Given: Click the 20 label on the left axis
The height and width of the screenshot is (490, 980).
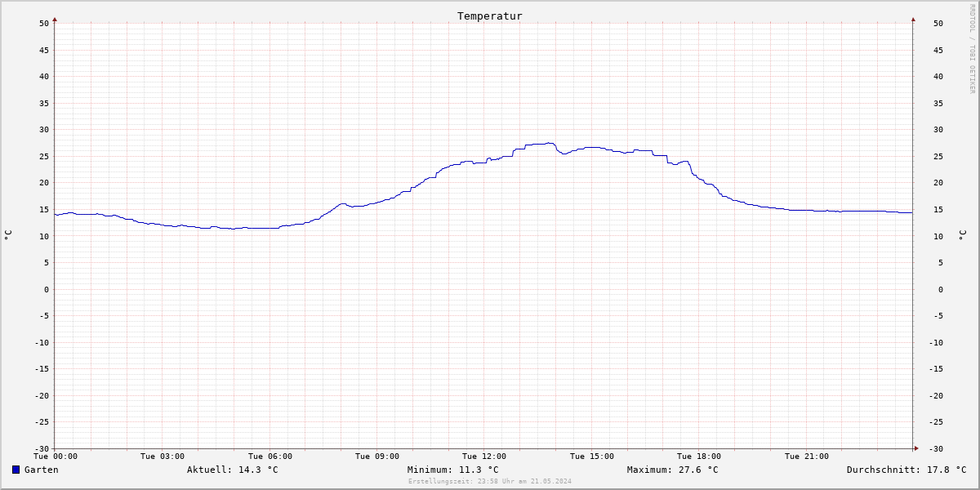Looking at the screenshot, I should pos(44,183).
